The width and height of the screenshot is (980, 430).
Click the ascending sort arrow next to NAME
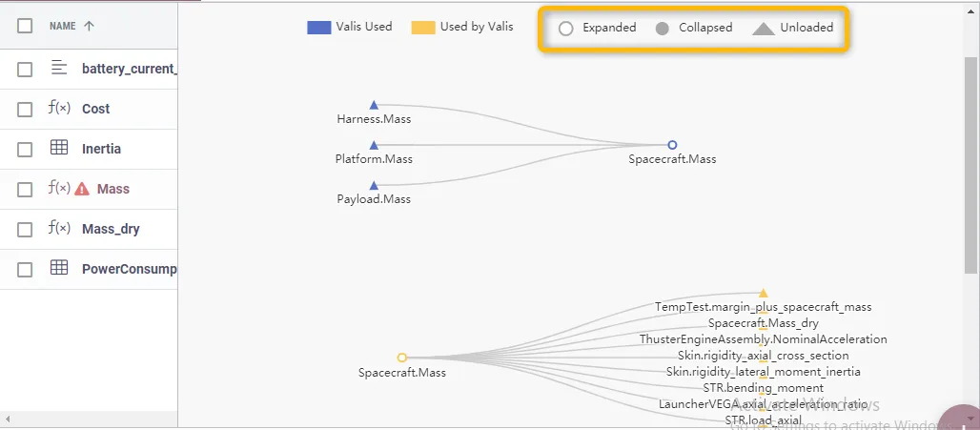(90, 27)
